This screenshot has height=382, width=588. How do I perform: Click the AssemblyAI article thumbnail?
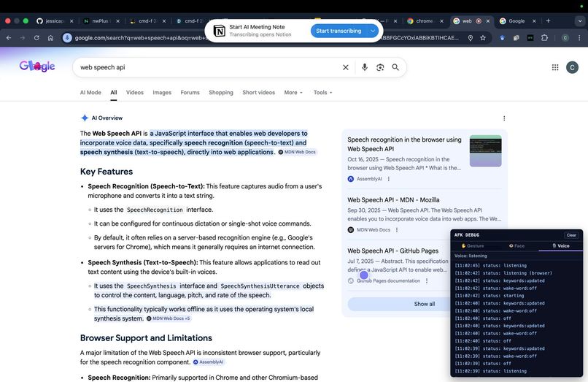tap(485, 151)
